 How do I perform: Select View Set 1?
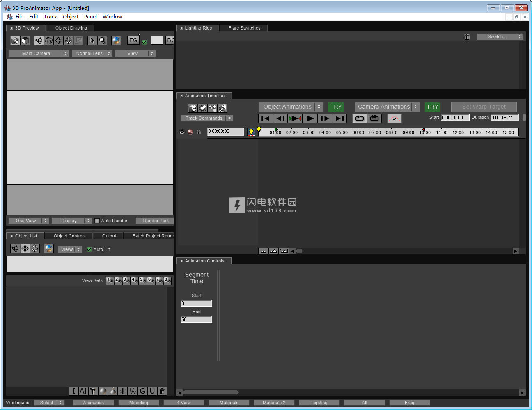[x=110, y=280]
